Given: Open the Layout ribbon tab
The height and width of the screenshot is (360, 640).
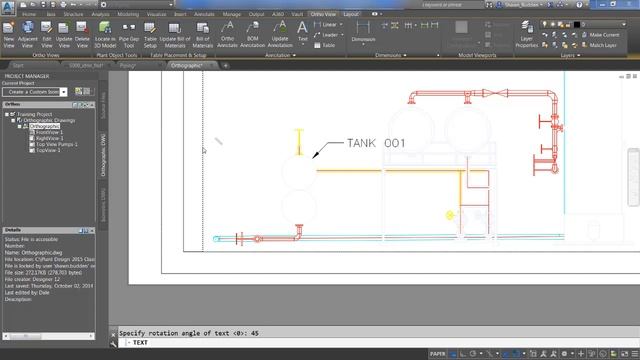Looking at the screenshot, I should click(351, 14).
